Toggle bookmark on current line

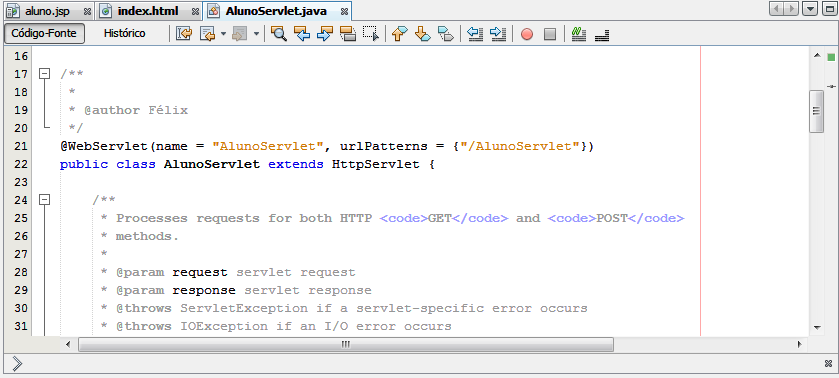[445, 34]
